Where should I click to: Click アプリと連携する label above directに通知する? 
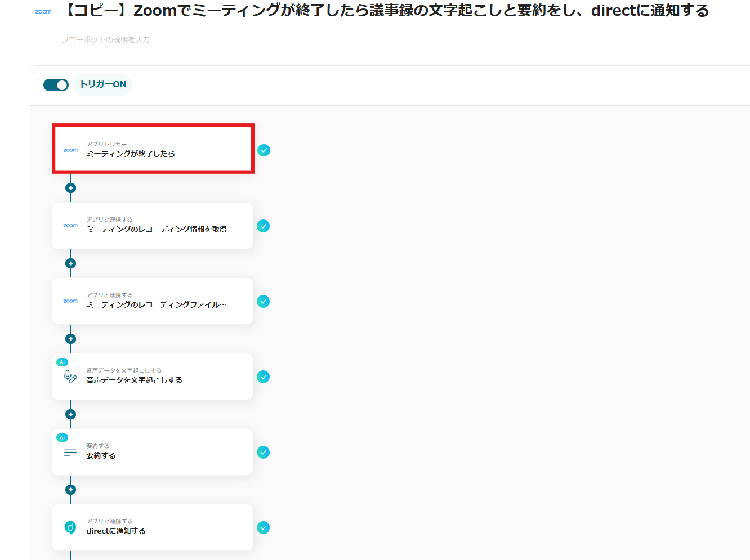[x=109, y=521]
